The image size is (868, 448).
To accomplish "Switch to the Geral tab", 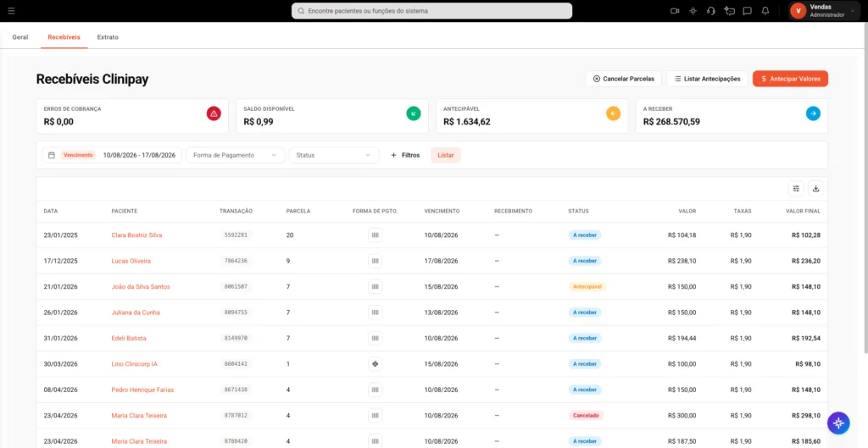I will (x=20, y=37).
